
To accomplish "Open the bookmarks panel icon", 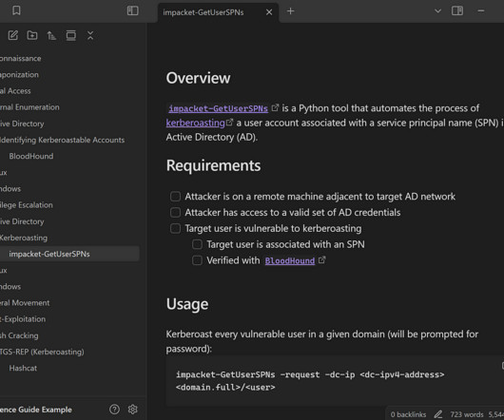I will tap(16, 10).
